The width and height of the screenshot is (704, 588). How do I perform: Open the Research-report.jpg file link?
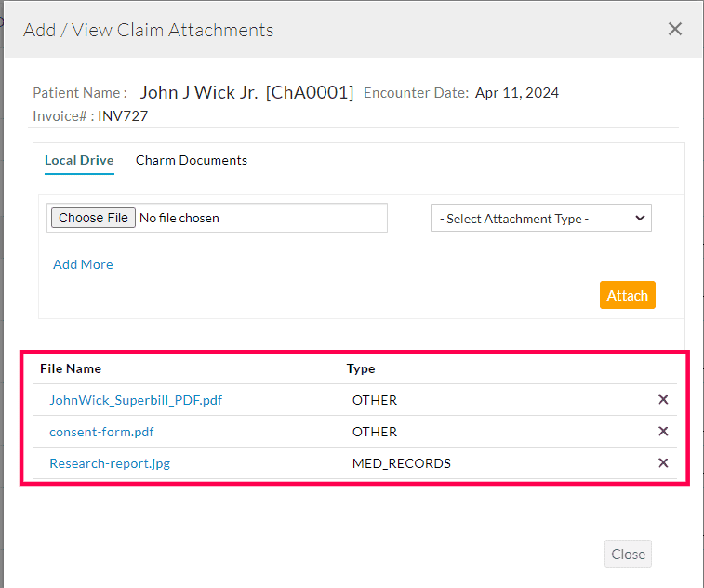click(x=110, y=463)
